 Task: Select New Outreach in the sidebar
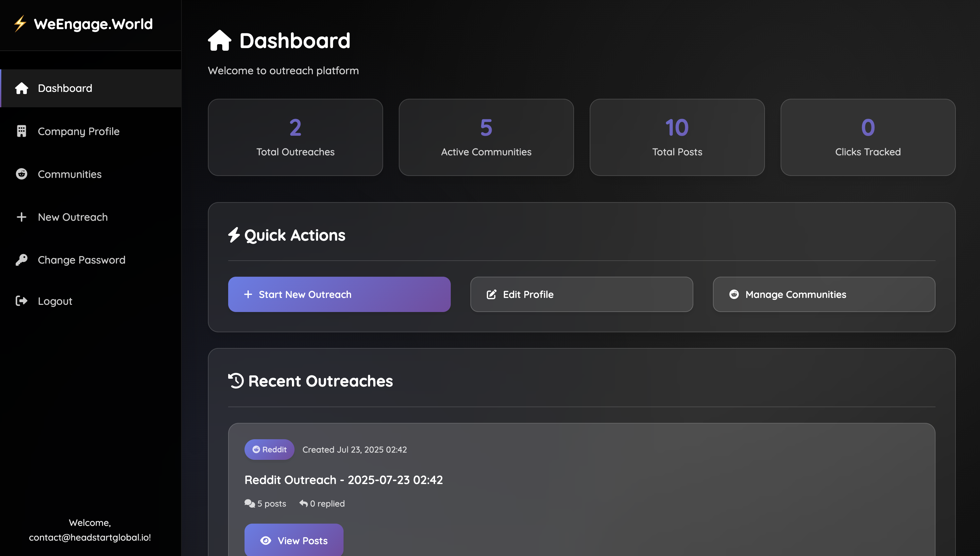pyautogui.click(x=91, y=217)
